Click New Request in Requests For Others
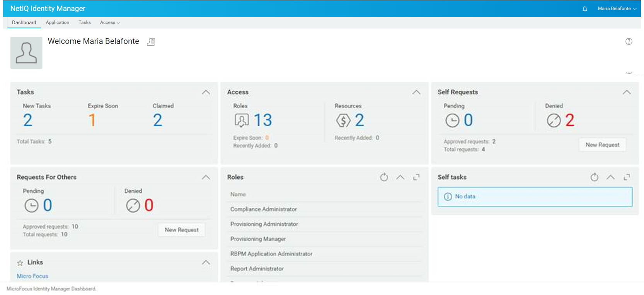The width and height of the screenshot is (644, 295). click(182, 230)
